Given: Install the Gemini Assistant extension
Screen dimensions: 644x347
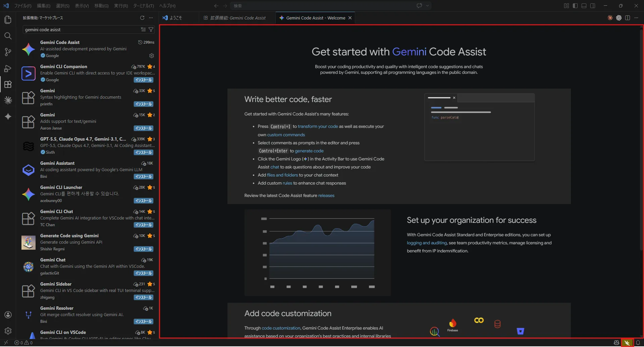Looking at the screenshot, I should tap(144, 177).
